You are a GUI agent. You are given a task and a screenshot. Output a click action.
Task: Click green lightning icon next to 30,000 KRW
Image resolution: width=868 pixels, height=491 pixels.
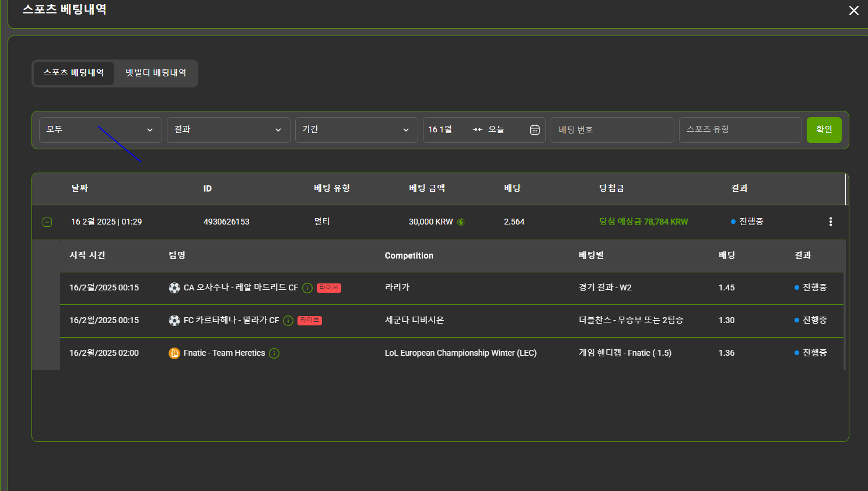[461, 222]
